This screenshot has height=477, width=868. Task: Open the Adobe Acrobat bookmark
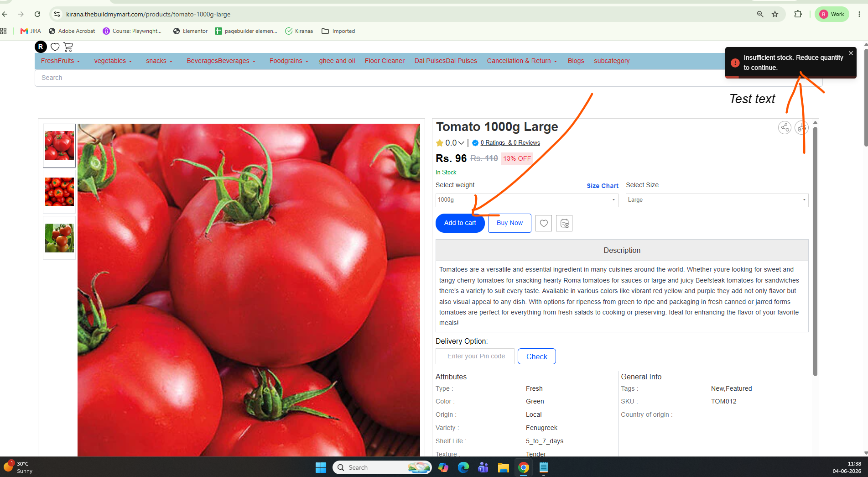pyautogui.click(x=72, y=31)
